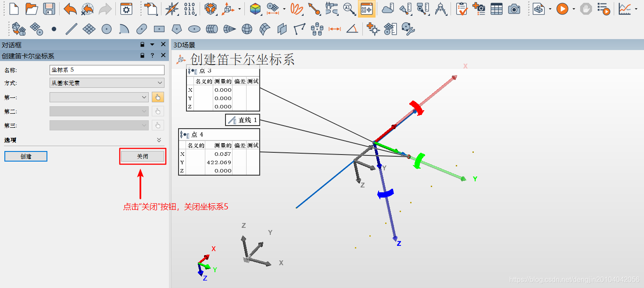The image size is (644, 288).
Task: Click the orange play button icon
Action: [562, 8]
